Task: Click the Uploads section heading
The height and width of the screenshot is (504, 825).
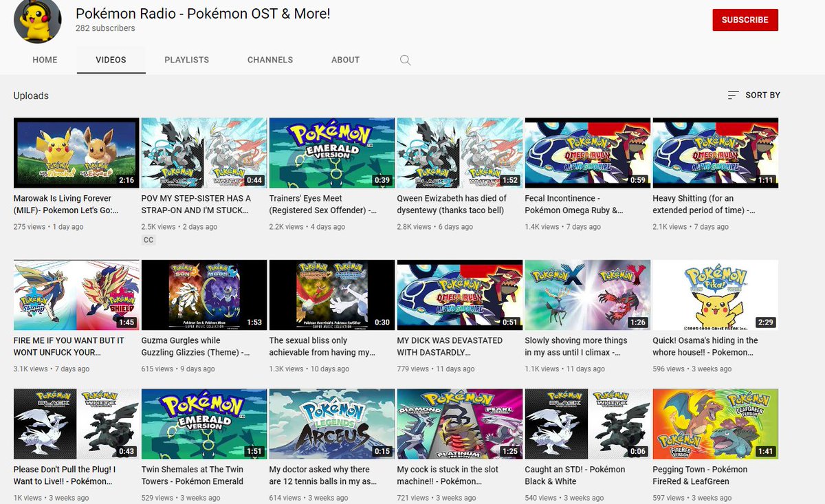Action: click(31, 96)
